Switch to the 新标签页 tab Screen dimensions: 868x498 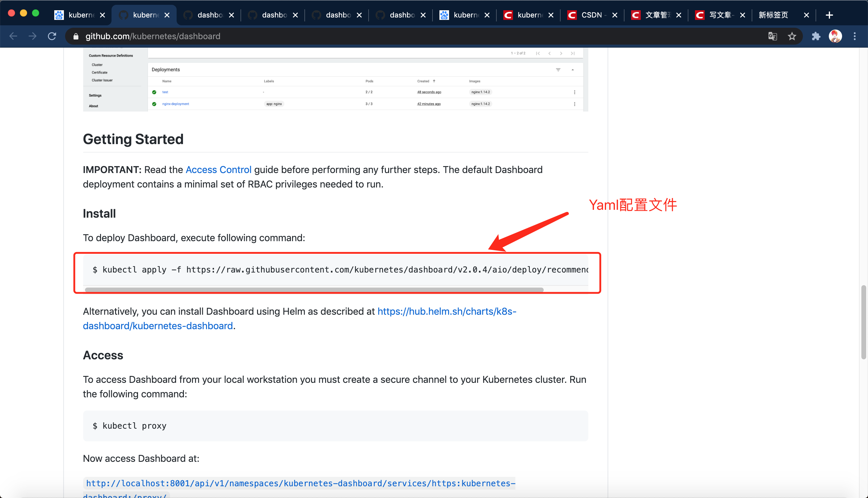pos(773,15)
